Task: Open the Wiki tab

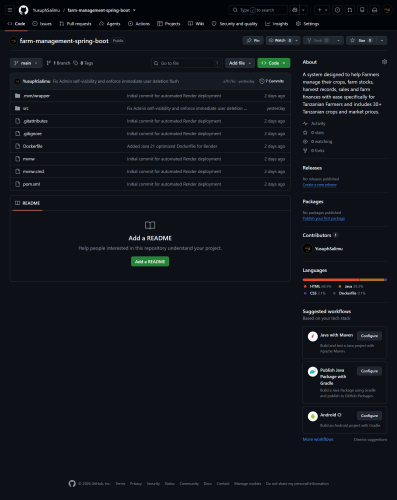Action: pos(196,24)
